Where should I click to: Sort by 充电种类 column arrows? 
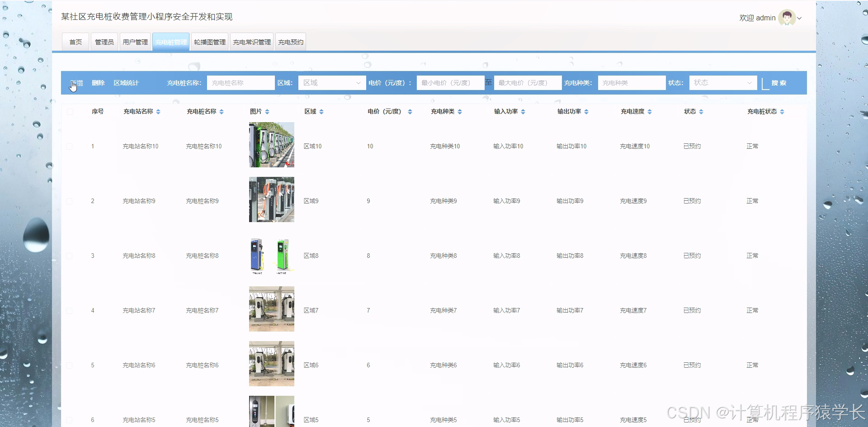coord(460,112)
